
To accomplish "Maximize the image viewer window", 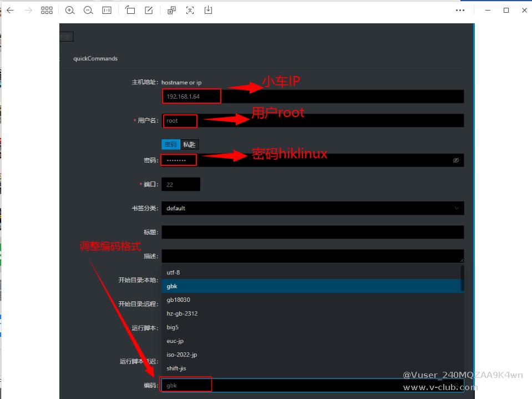I will coord(506,10).
